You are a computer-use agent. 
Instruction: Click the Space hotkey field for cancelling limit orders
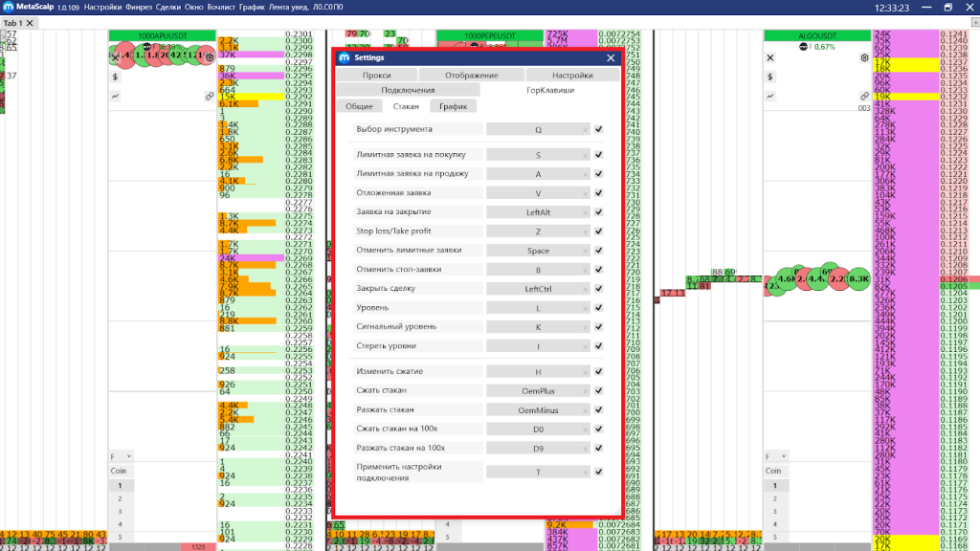tap(538, 250)
